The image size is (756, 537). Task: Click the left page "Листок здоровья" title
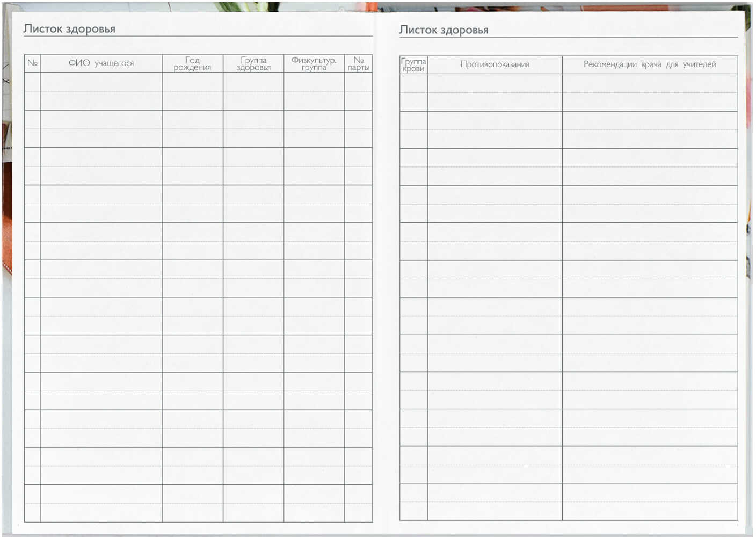(69, 29)
